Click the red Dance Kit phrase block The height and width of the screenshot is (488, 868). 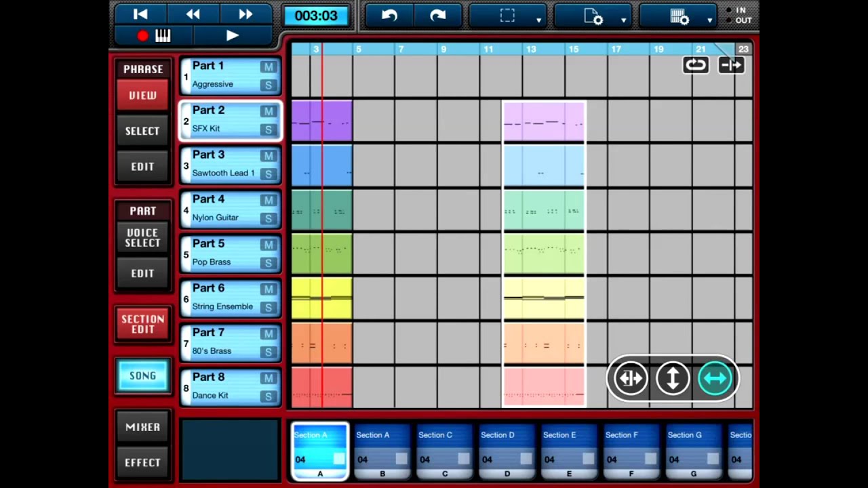click(321, 387)
